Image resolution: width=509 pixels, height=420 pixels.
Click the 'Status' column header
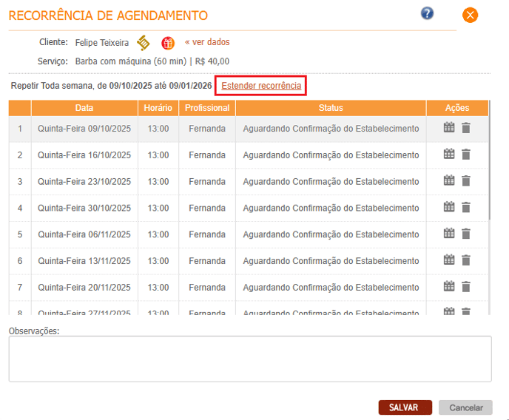pos(331,108)
